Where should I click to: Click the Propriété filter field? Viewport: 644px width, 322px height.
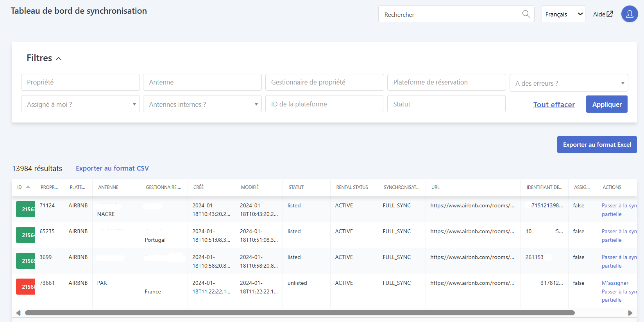pos(80,82)
